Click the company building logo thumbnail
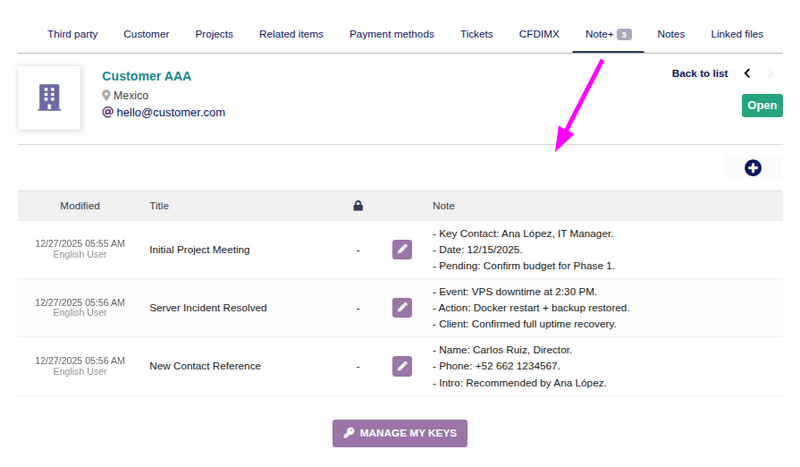The image size is (800, 467). click(49, 98)
